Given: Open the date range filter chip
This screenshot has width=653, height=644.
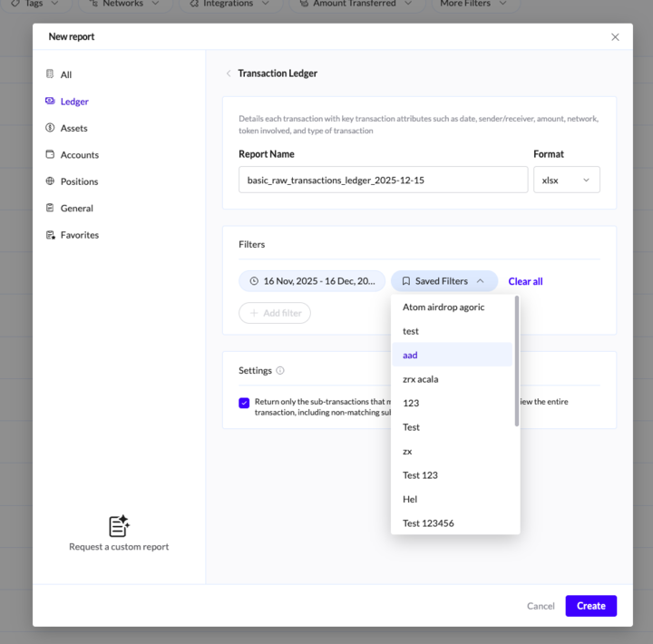Looking at the screenshot, I should 312,281.
